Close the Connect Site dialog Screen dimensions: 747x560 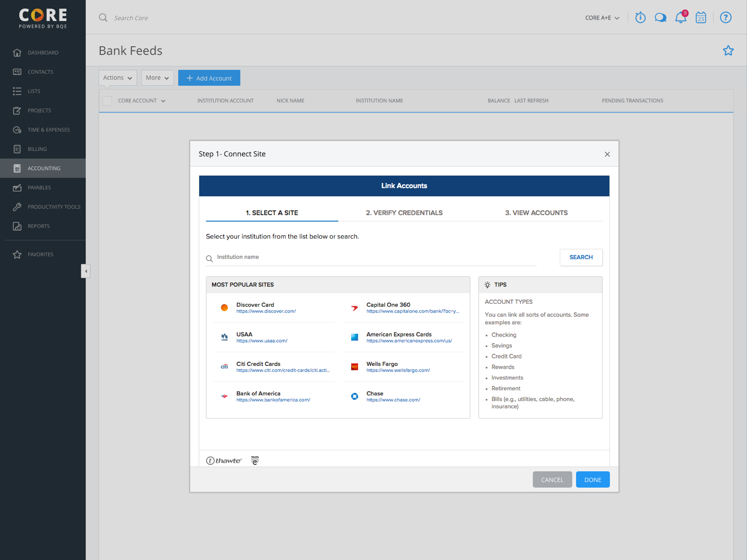click(x=607, y=154)
